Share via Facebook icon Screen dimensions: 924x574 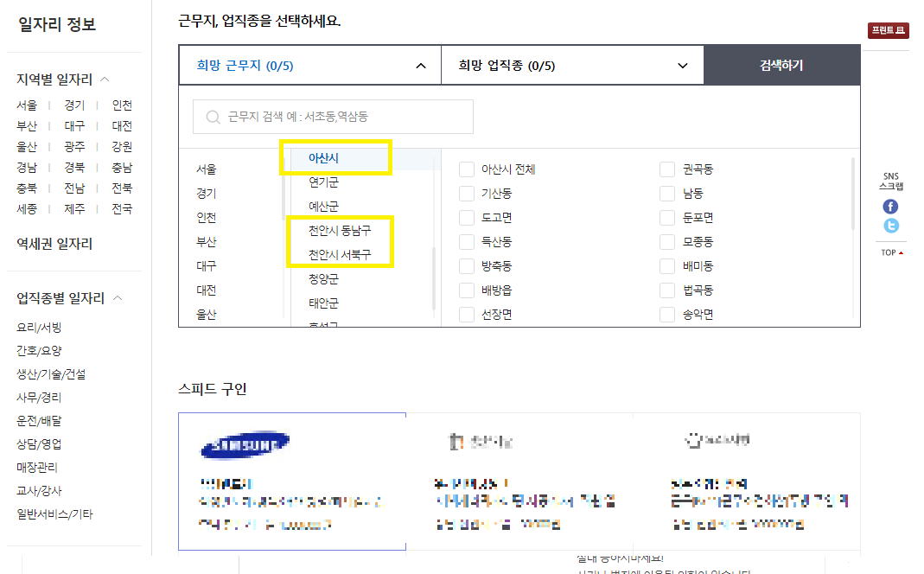coord(890,207)
